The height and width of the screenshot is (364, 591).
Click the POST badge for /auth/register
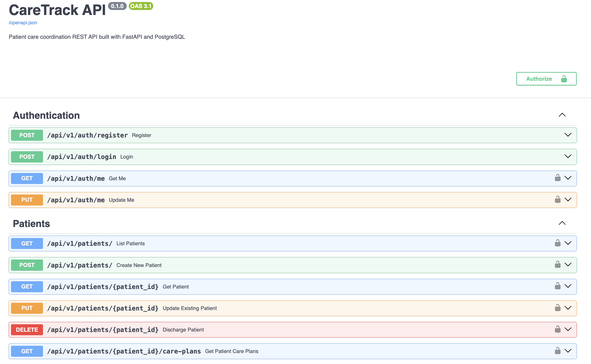click(x=27, y=135)
